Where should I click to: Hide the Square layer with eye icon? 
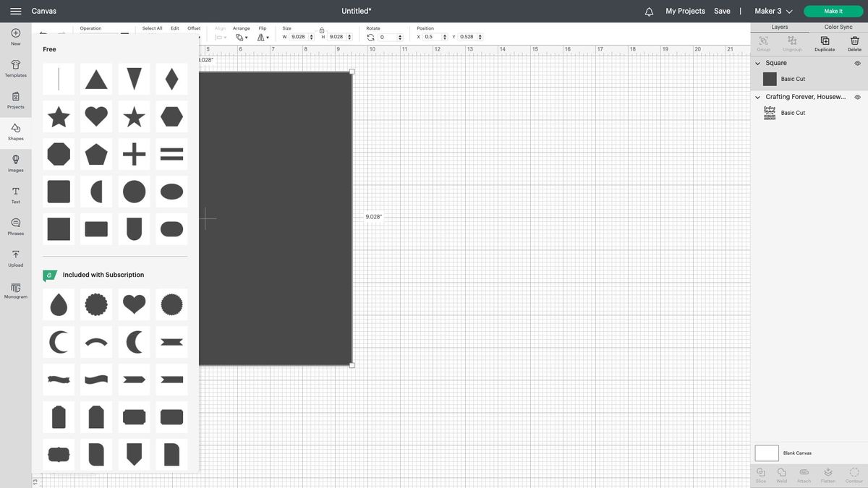coord(857,63)
